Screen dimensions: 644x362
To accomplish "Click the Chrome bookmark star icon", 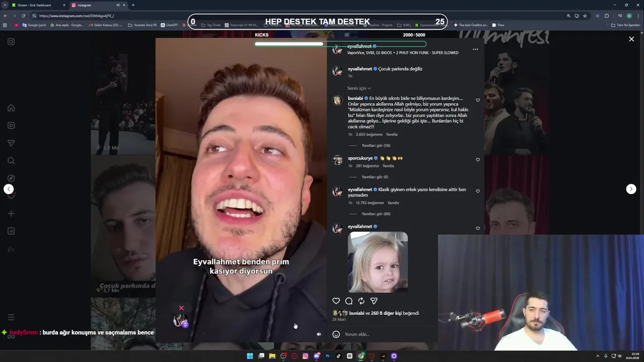I will (x=585, y=16).
